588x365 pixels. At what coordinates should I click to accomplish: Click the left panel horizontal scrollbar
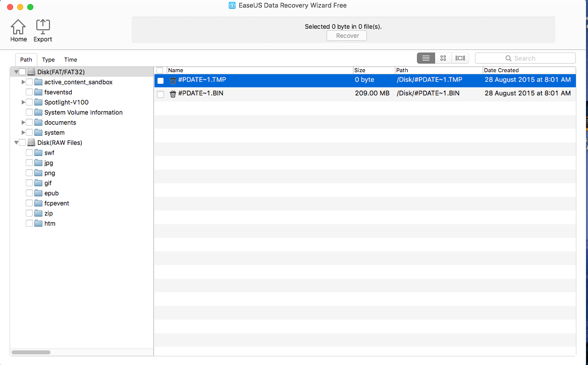click(x=31, y=352)
